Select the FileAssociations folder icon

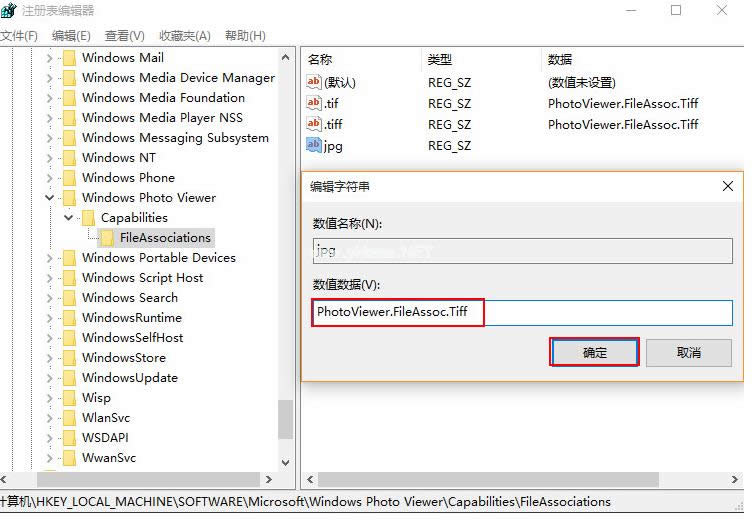(x=107, y=238)
